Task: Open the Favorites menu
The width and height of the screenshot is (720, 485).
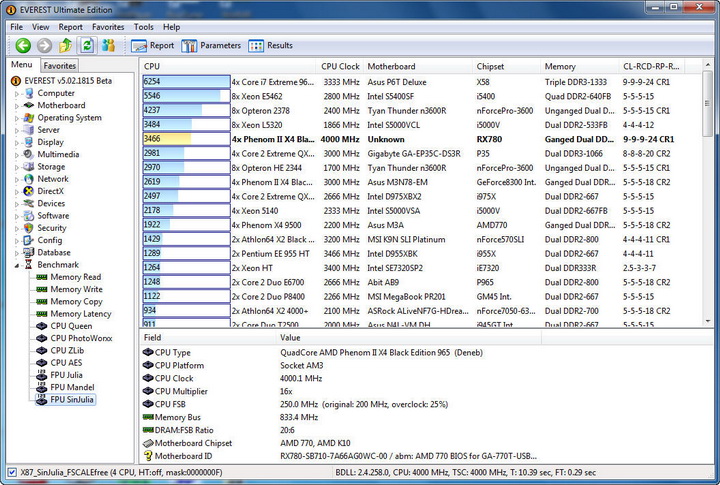Action: [x=108, y=27]
